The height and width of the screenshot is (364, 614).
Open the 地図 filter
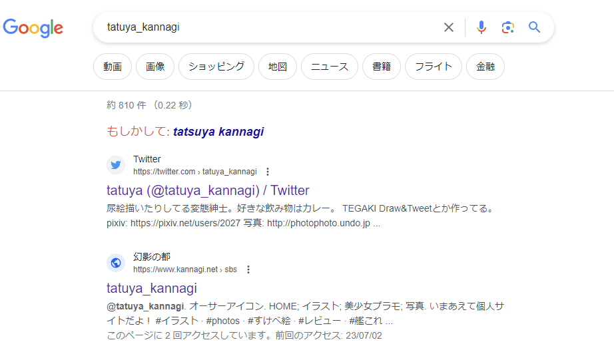pyautogui.click(x=277, y=67)
